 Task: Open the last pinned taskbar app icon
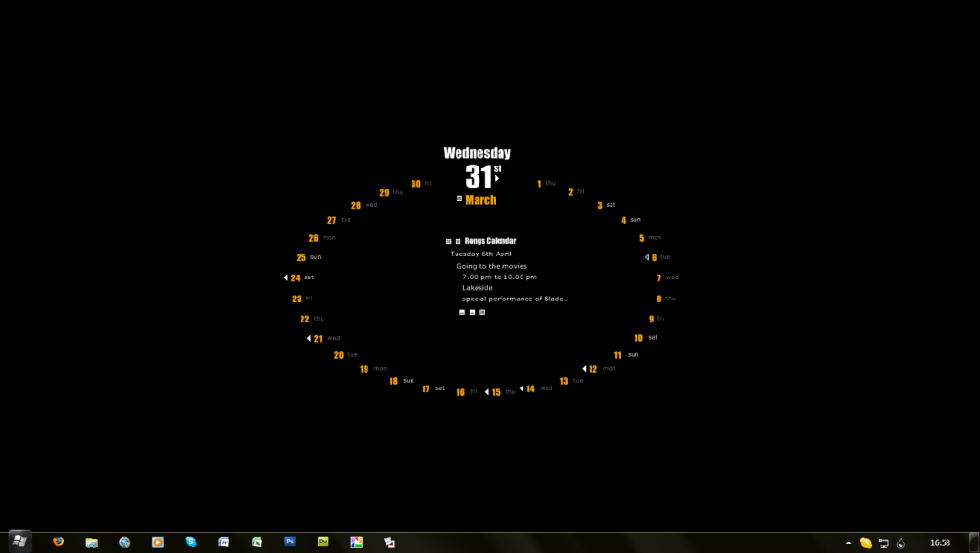(x=390, y=542)
